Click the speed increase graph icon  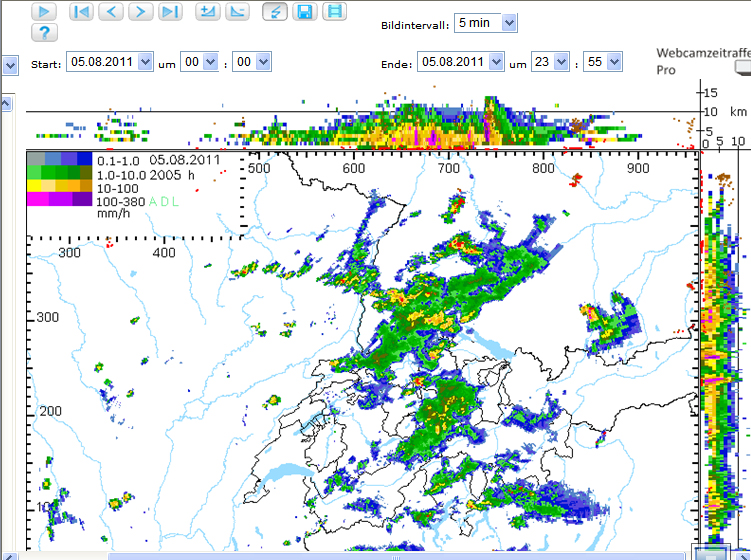208,11
